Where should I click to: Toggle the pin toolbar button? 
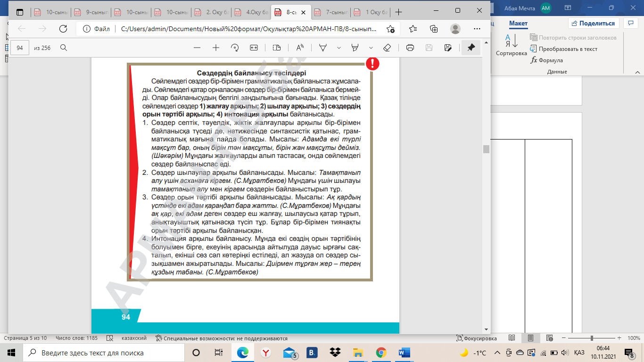pos(471,48)
